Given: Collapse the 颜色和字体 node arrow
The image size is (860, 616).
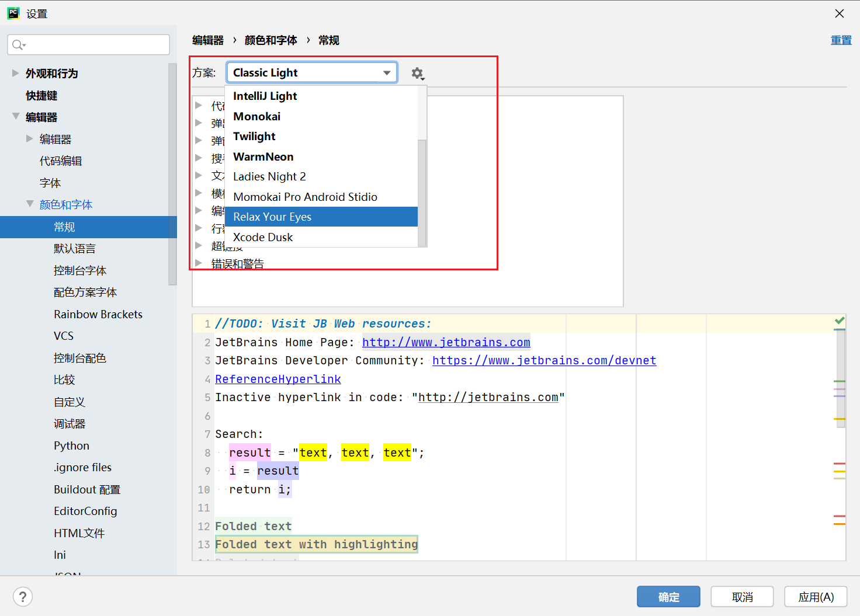Looking at the screenshot, I should coord(30,204).
